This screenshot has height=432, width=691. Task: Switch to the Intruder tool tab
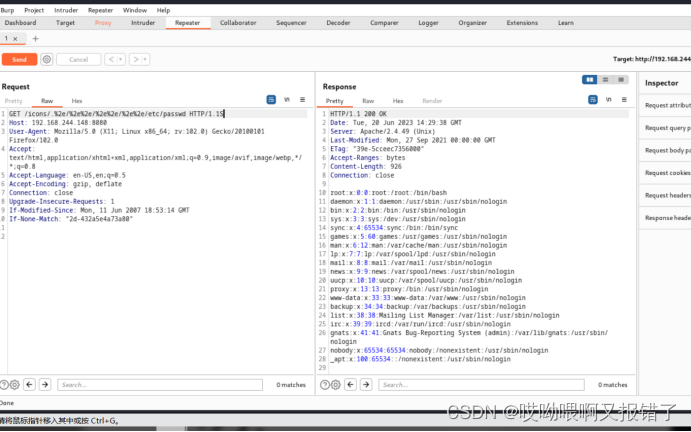tap(143, 22)
